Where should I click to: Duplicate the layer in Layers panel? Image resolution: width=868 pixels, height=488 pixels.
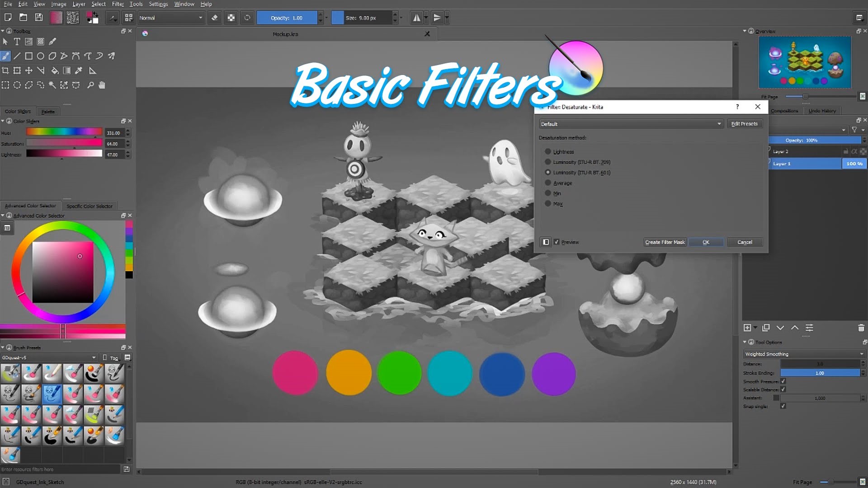click(x=766, y=328)
